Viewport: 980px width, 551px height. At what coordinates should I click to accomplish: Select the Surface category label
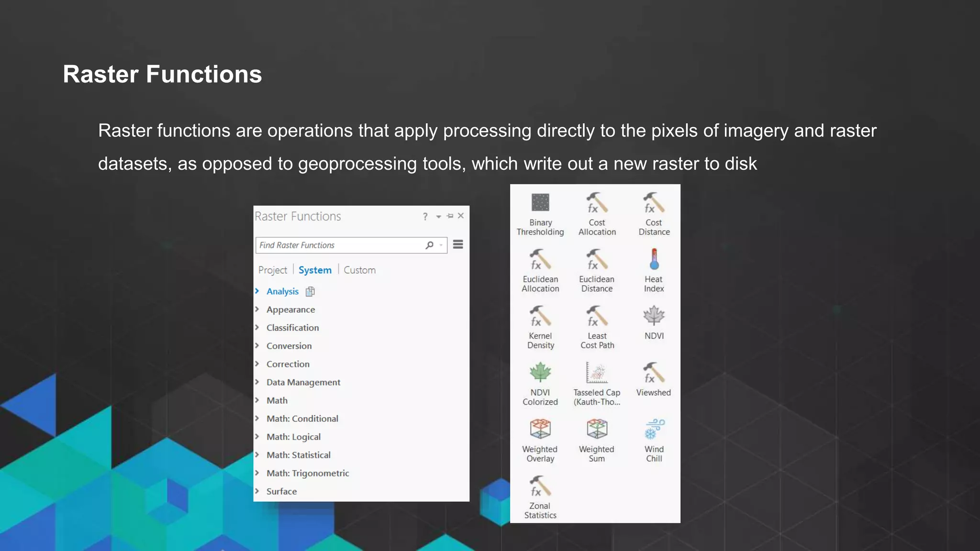pyautogui.click(x=281, y=491)
